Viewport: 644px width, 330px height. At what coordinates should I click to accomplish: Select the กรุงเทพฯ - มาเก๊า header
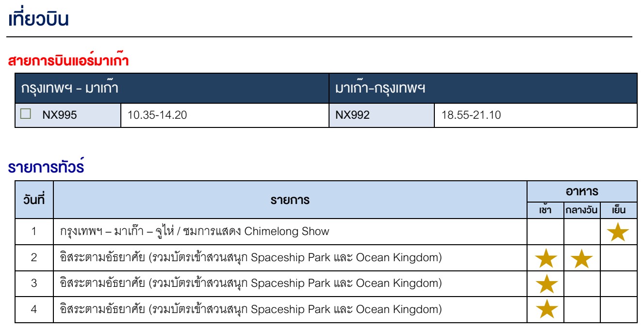70,89
